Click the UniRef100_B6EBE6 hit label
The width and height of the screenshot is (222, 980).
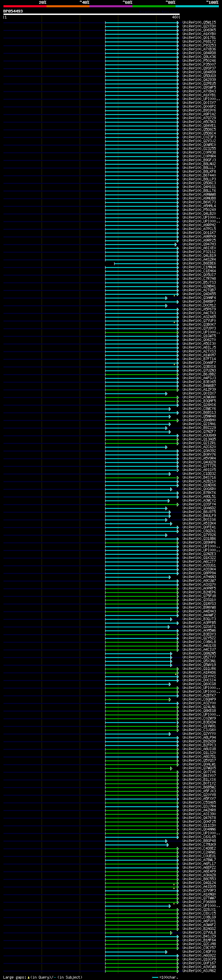pos(199,263)
